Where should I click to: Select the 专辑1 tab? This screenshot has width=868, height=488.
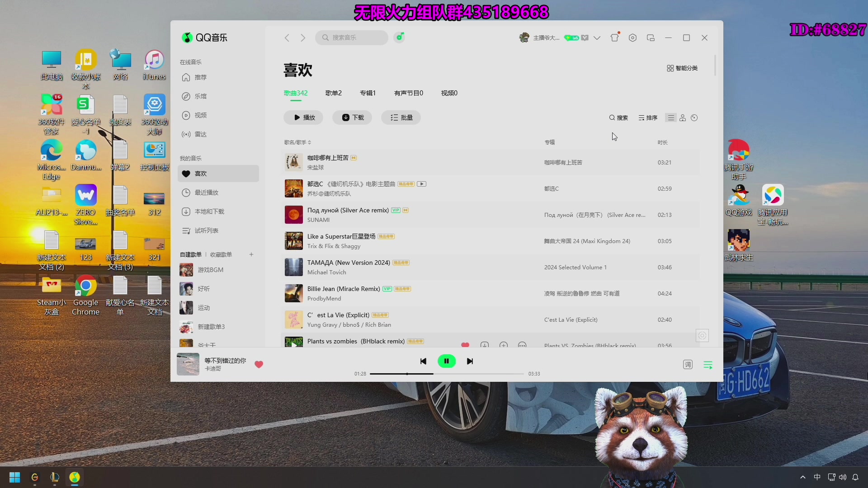[368, 93]
